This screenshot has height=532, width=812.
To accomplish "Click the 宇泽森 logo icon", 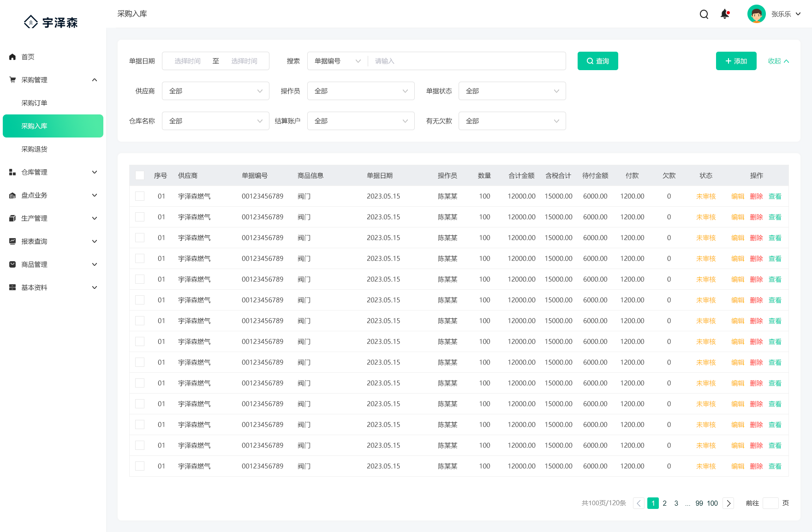I will tap(31, 22).
